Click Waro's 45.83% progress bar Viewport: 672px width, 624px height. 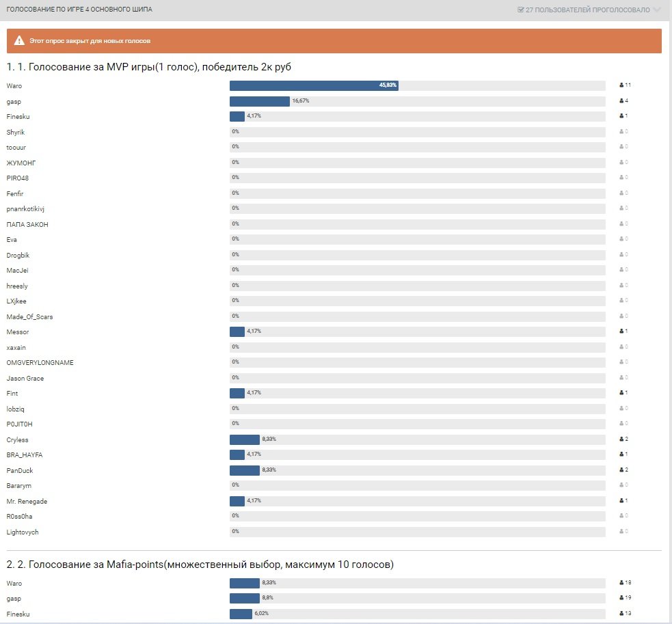click(x=313, y=85)
